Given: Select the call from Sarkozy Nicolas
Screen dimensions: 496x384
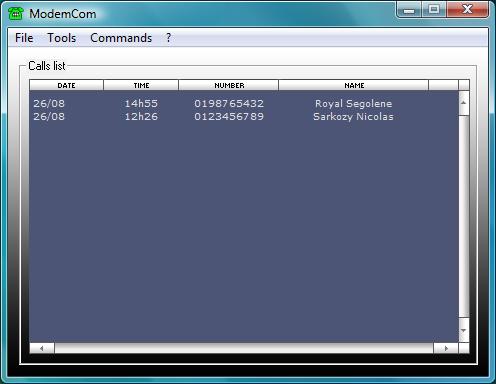Looking at the screenshot, I should [244, 116].
